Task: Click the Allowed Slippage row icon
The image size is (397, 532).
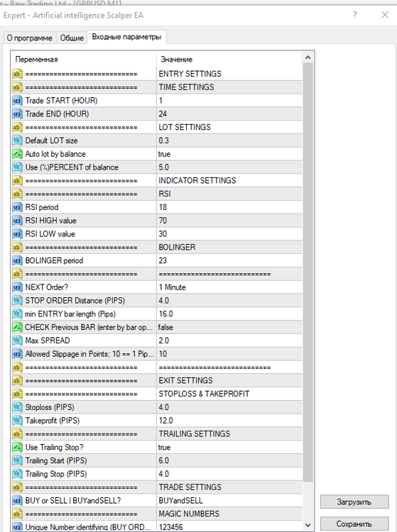Action: click(x=17, y=354)
